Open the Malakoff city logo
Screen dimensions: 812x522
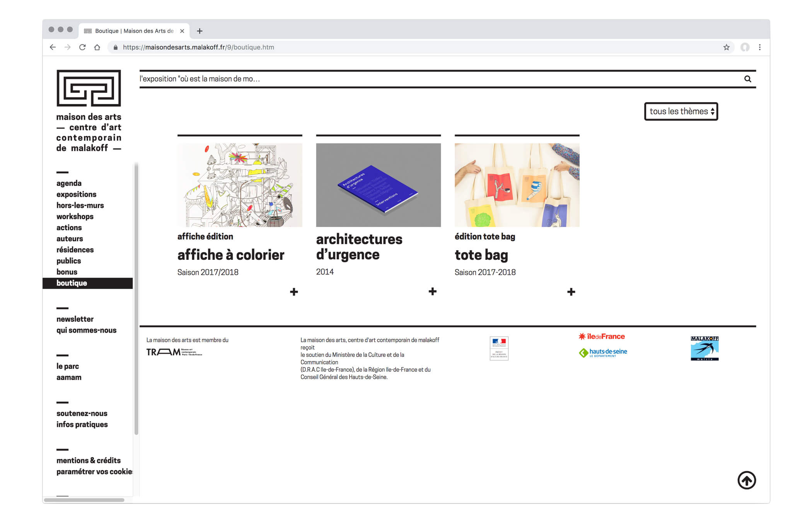point(704,348)
